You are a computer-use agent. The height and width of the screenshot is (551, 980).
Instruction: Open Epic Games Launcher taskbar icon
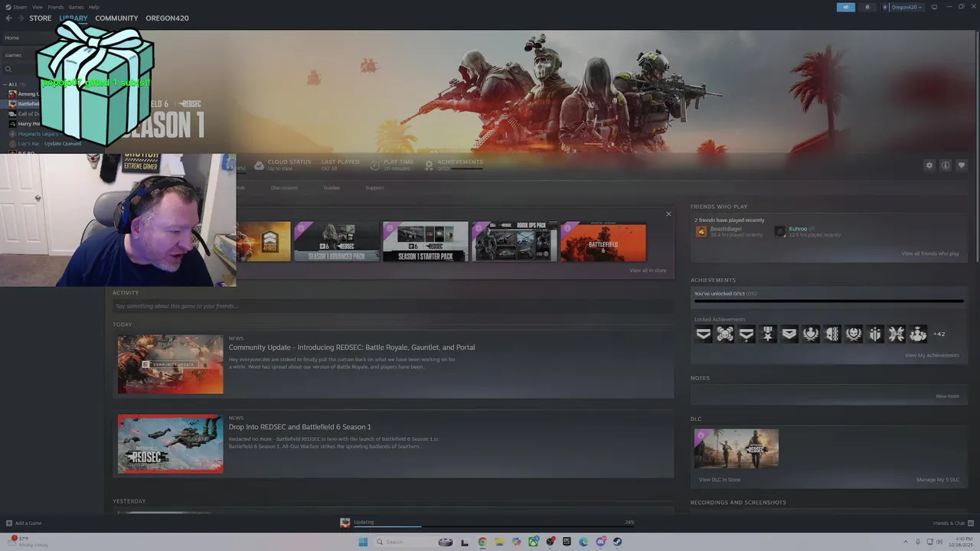[x=567, y=542]
